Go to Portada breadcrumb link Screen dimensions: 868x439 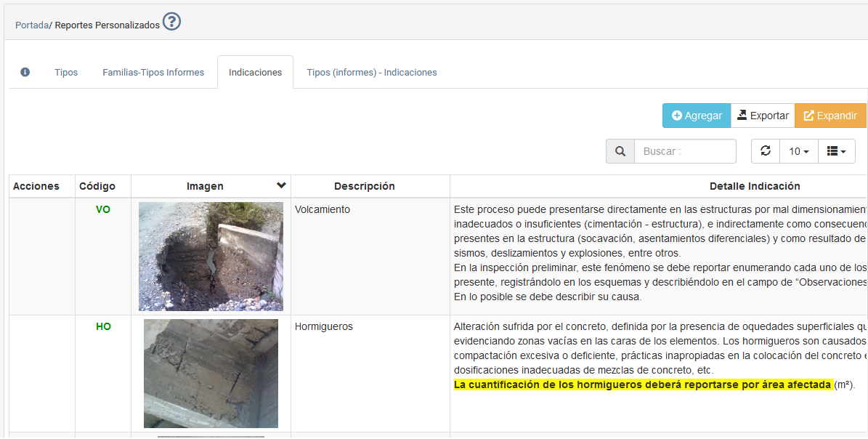point(31,25)
